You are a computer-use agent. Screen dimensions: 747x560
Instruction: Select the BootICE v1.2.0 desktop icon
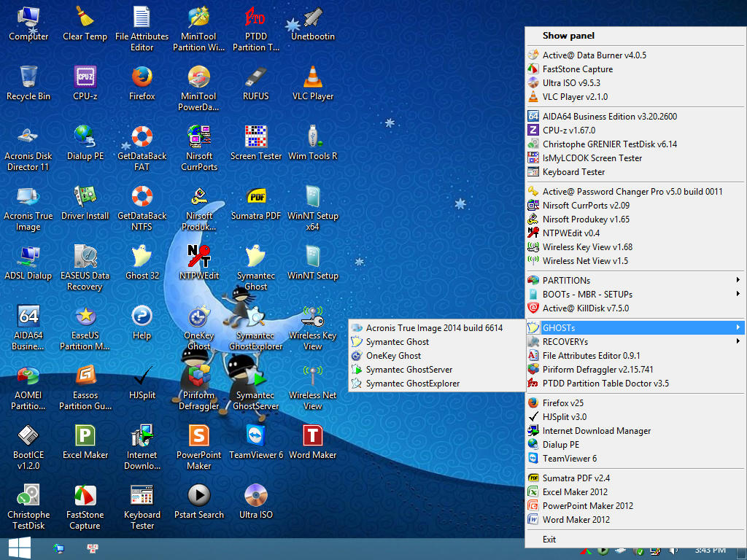(28, 448)
